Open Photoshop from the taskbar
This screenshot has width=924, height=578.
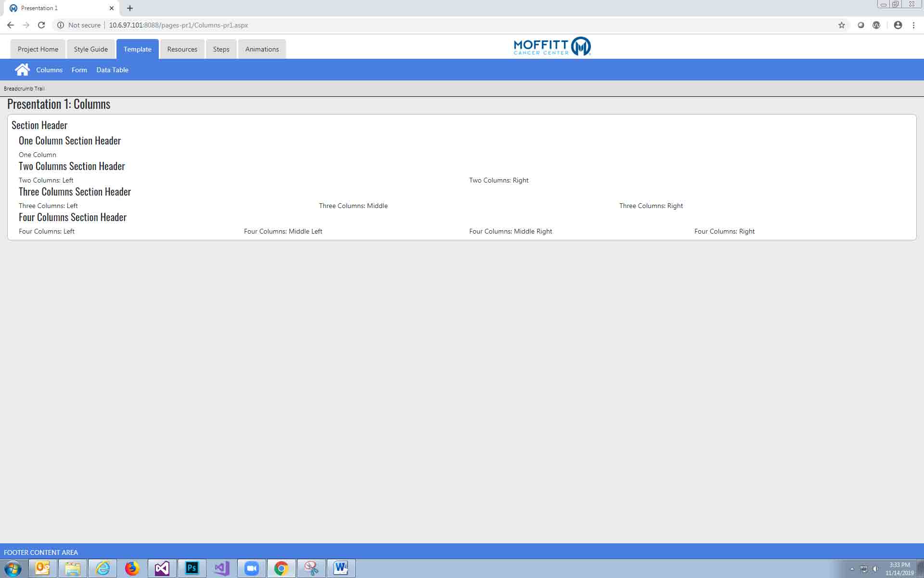pos(192,568)
